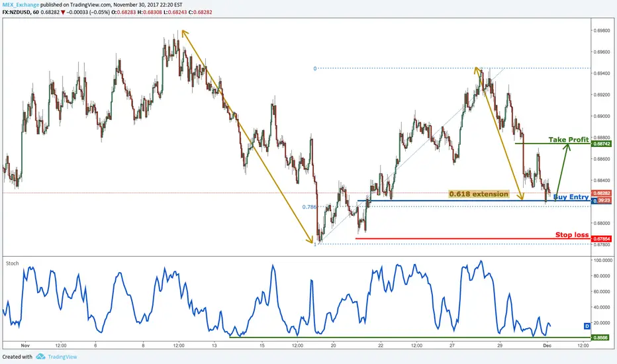The image size is (617, 364).
Task: Click the 0.69800 price axis value
Action: click(602, 30)
